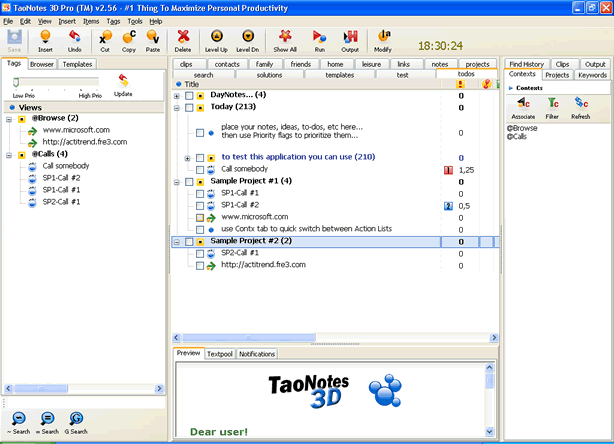Open the Insert menu

click(67, 21)
